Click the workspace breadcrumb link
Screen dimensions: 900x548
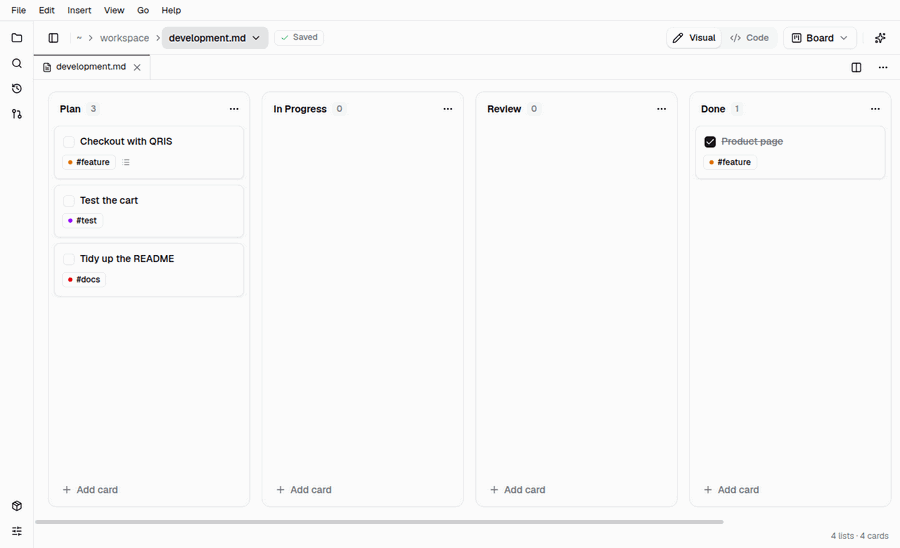pos(125,38)
